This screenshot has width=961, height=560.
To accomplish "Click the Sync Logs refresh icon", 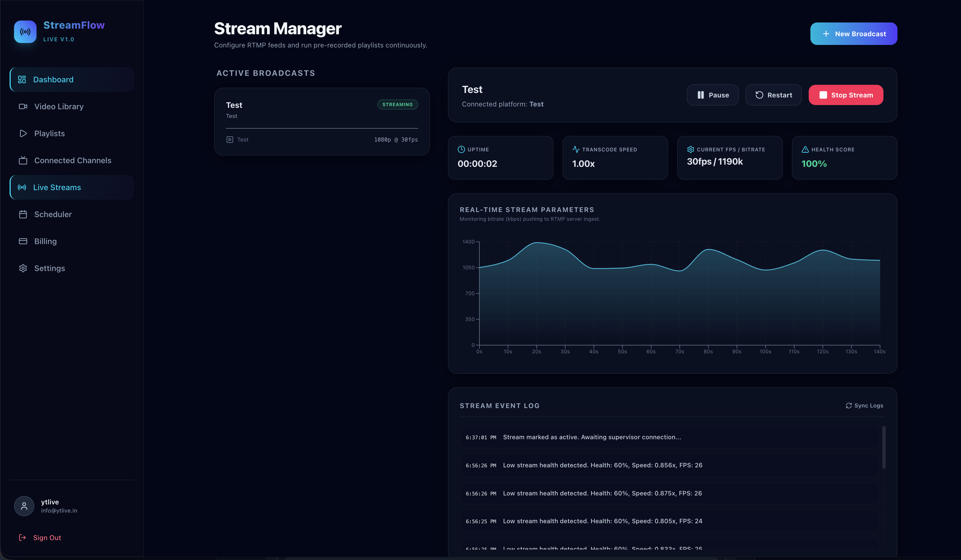I will point(849,406).
